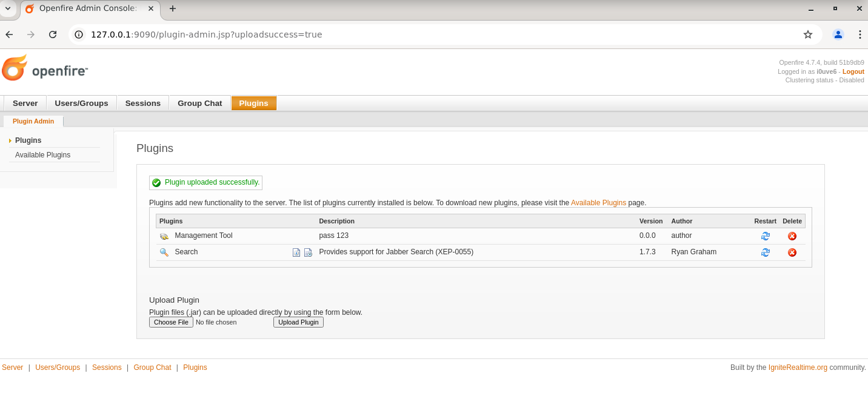Open the Search plugin changelog icon
Screen dimensions: 868x402
pos(308,252)
